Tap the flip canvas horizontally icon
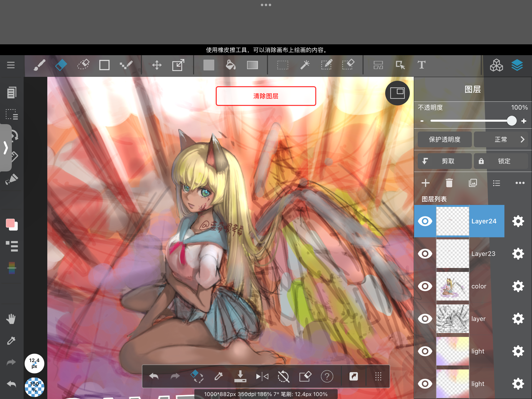 click(262, 376)
